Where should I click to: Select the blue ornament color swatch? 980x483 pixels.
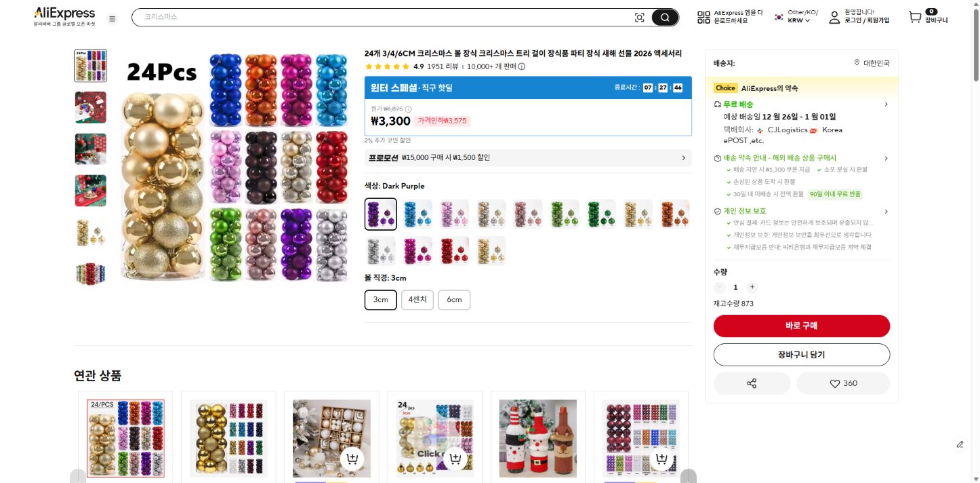coord(417,214)
